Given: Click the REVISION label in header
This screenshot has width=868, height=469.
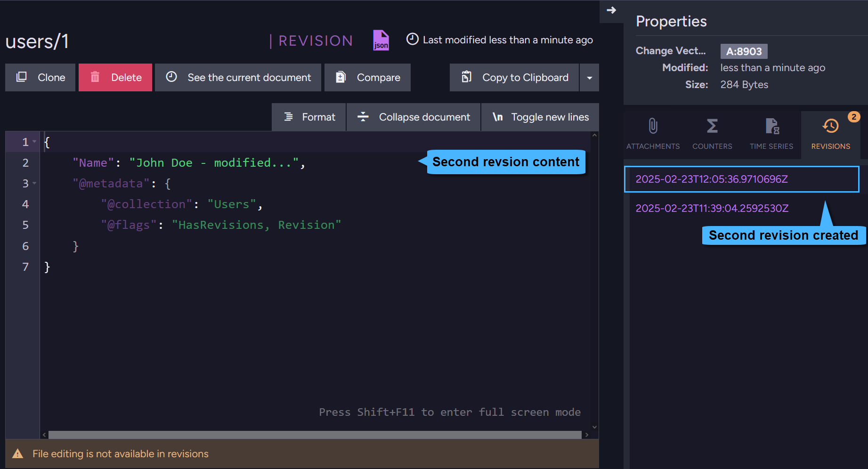Looking at the screenshot, I should point(316,41).
